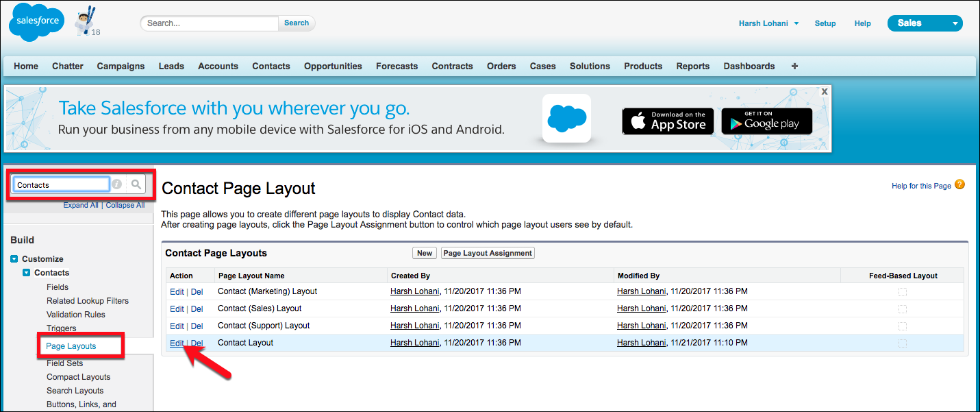Image resolution: width=980 pixels, height=412 pixels.
Task: Click the Salesforce cloud logo
Action: tap(37, 23)
